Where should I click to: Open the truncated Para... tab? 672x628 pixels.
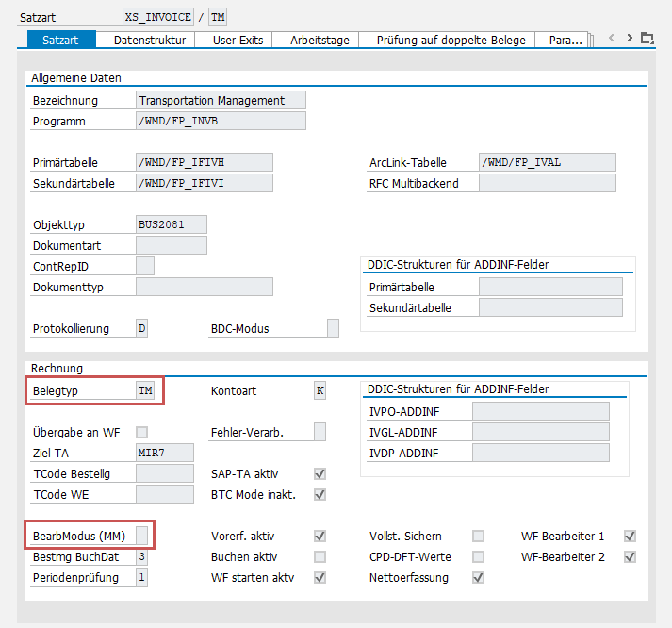[564, 40]
